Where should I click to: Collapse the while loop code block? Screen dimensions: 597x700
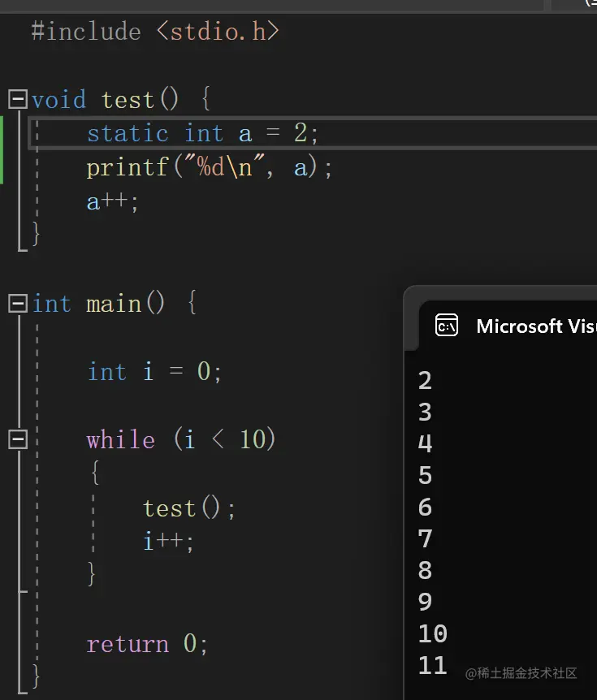click(x=18, y=439)
